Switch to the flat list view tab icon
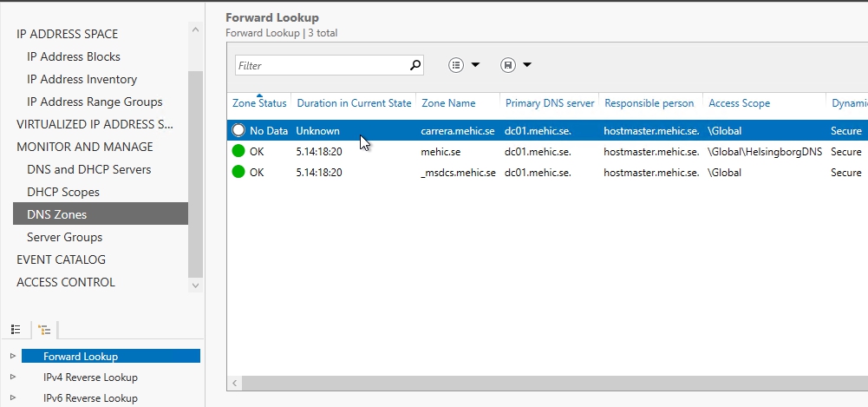This screenshot has height=407, width=868. (x=16, y=330)
